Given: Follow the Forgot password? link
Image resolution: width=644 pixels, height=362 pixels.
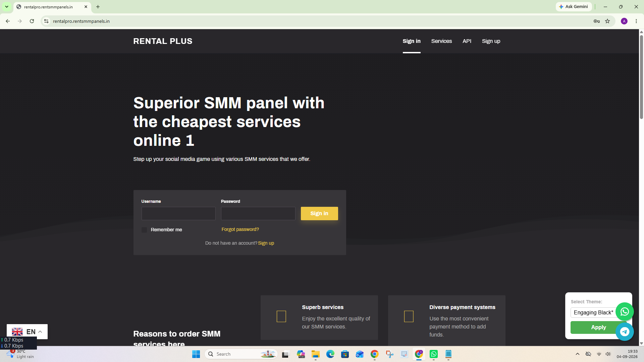Looking at the screenshot, I should click(x=240, y=229).
